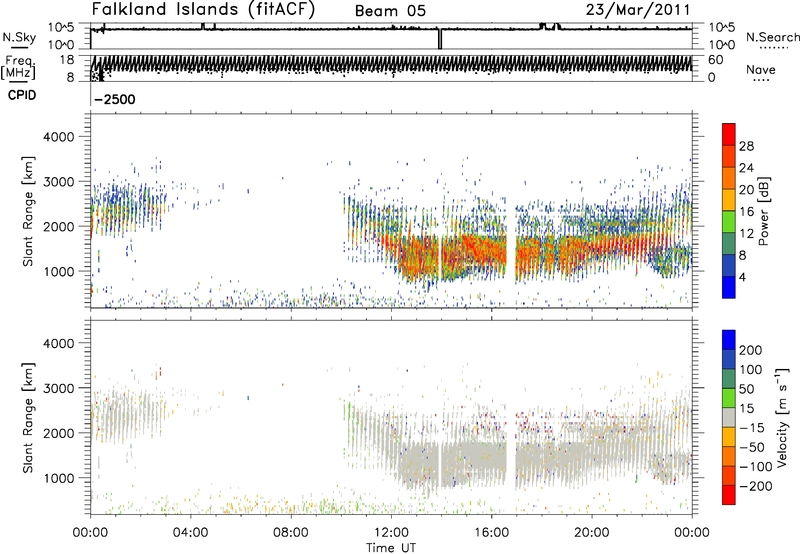Click the '4' power scale value
This screenshot has height=554, width=800.
pos(742,277)
